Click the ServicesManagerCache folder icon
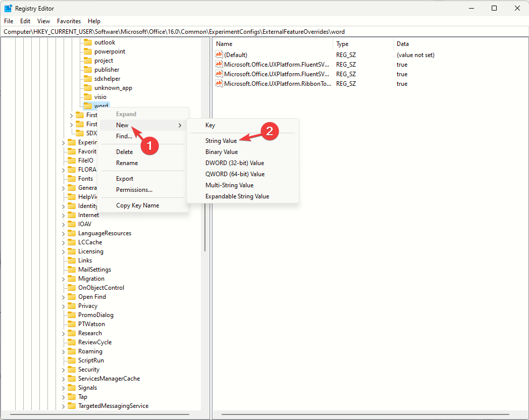Screen dimensions: 529x420 coord(72,379)
